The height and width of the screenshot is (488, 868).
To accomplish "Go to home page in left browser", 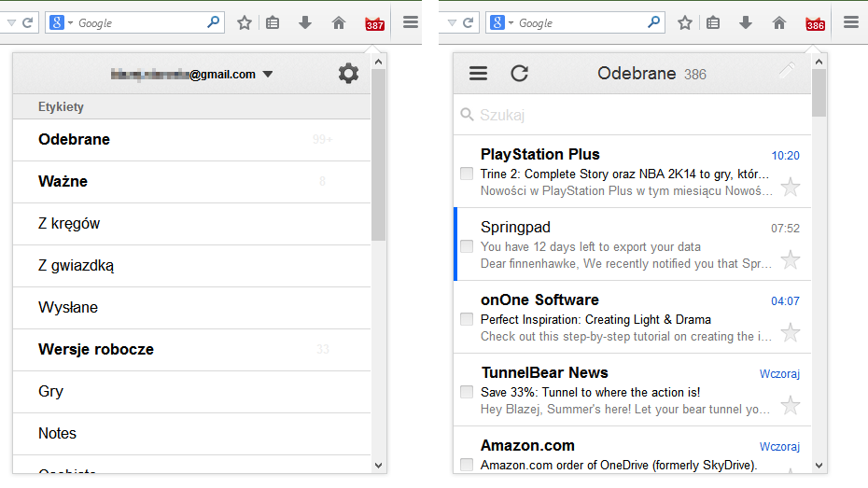I will (339, 22).
